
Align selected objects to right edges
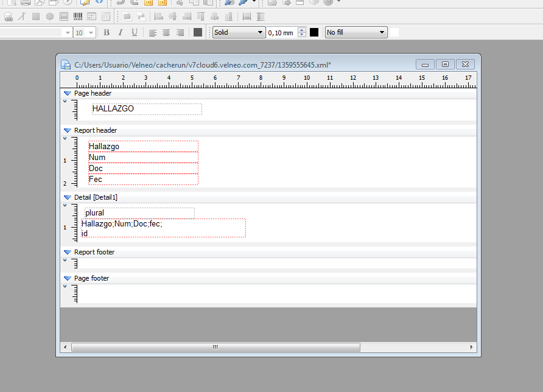coord(187,16)
